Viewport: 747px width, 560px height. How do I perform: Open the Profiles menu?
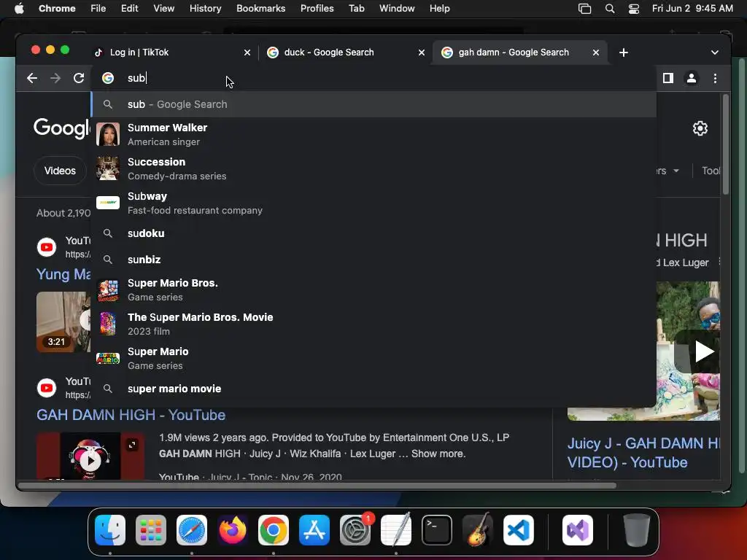pos(317,9)
